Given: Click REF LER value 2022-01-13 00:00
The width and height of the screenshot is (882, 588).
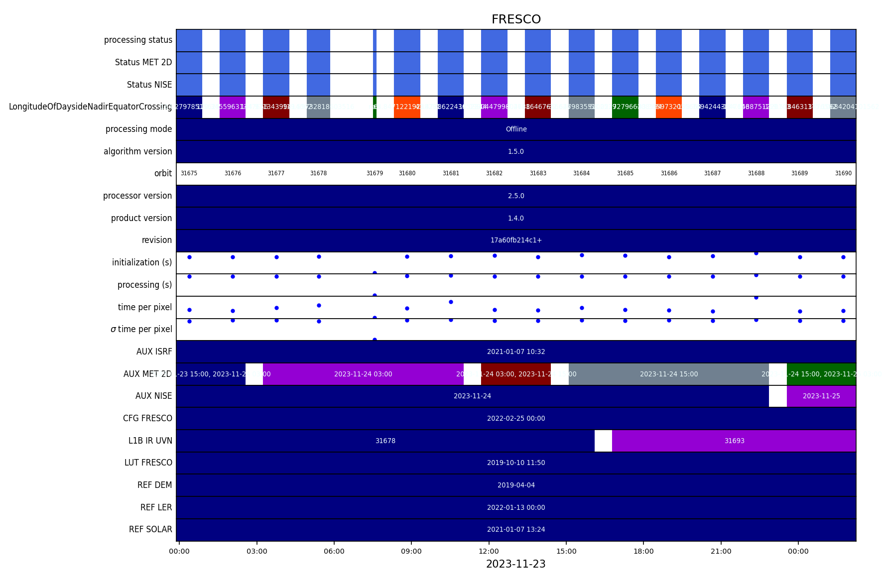Looking at the screenshot, I should tap(516, 507).
